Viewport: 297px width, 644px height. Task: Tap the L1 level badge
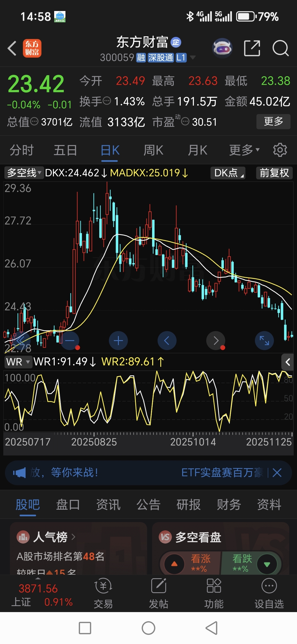pos(181,58)
